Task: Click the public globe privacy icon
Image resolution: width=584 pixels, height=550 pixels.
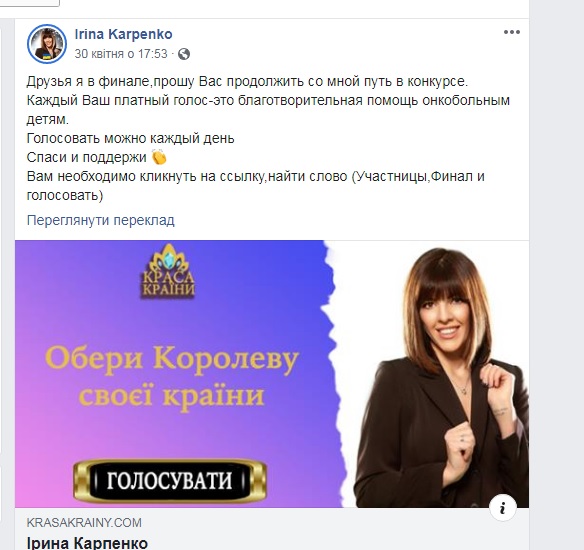Action: (x=184, y=54)
